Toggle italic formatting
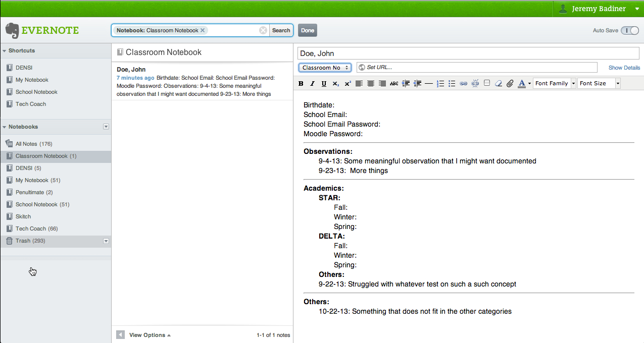The width and height of the screenshot is (644, 343). point(312,84)
